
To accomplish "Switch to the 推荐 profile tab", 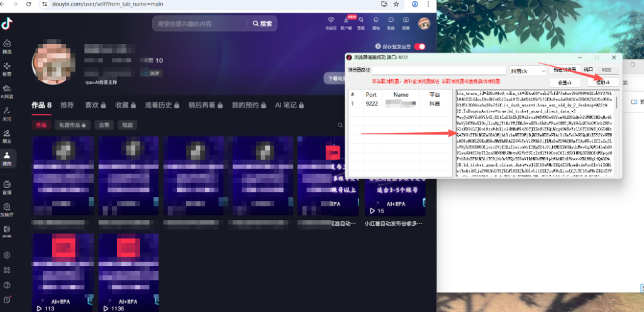I will pyautogui.click(x=67, y=105).
